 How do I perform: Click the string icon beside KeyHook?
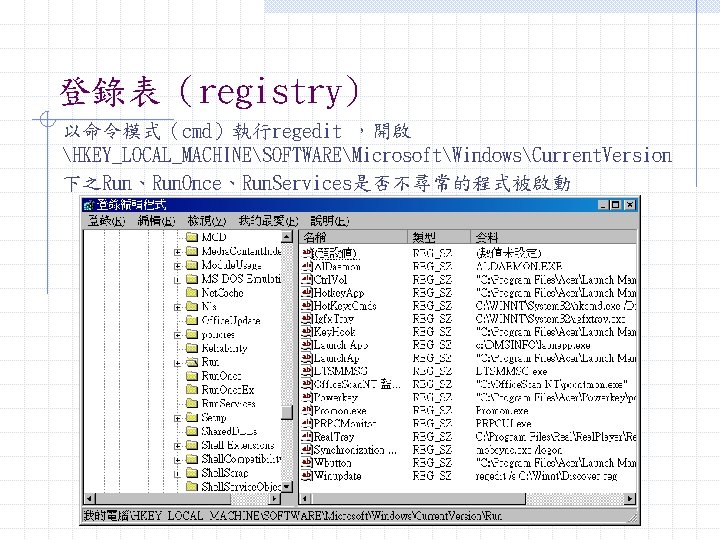(x=307, y=332)
